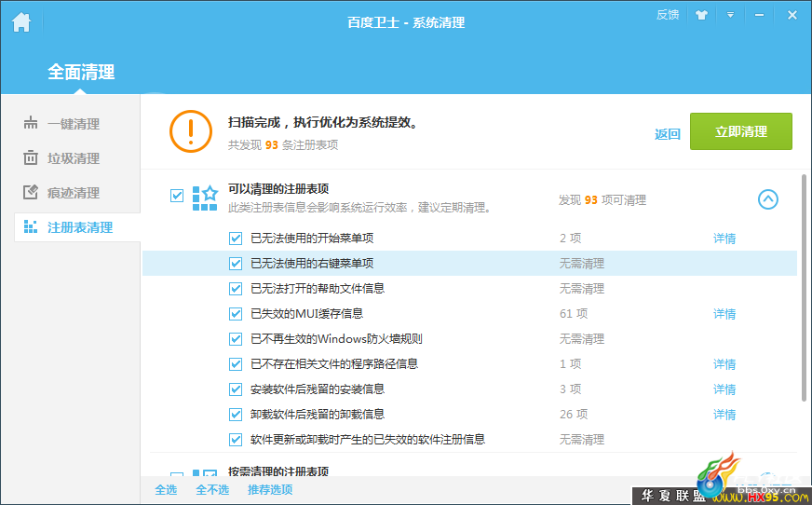812x505 pixels.
Task: Open 详情 for 已失效的MUI缓存信息
Action: click(x=724, y=314)
